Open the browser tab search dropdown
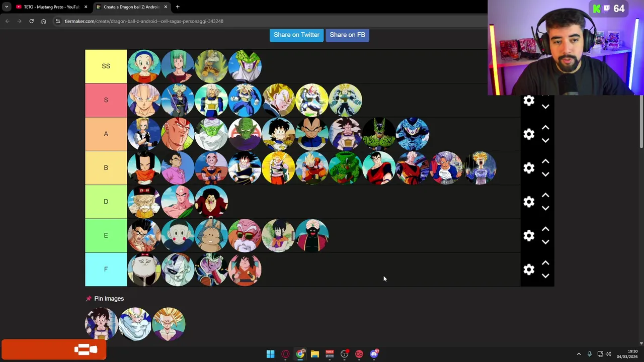 (x=6, y=7)
